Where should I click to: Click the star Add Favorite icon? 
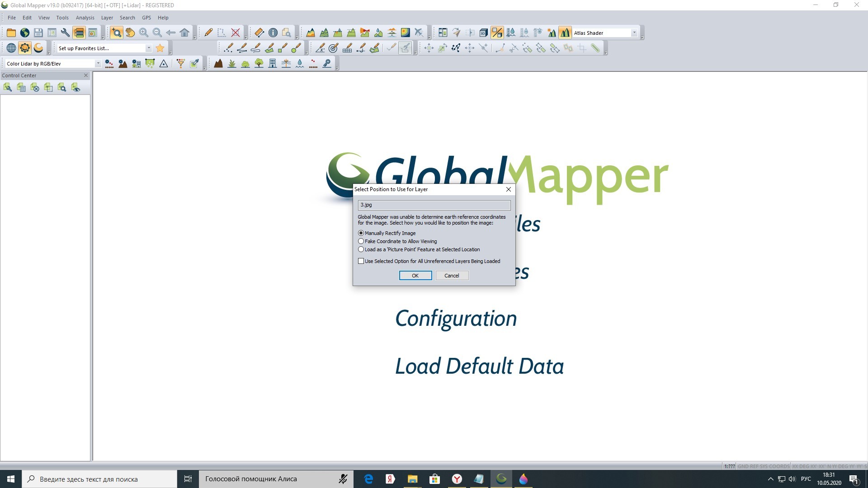point(160,48)
